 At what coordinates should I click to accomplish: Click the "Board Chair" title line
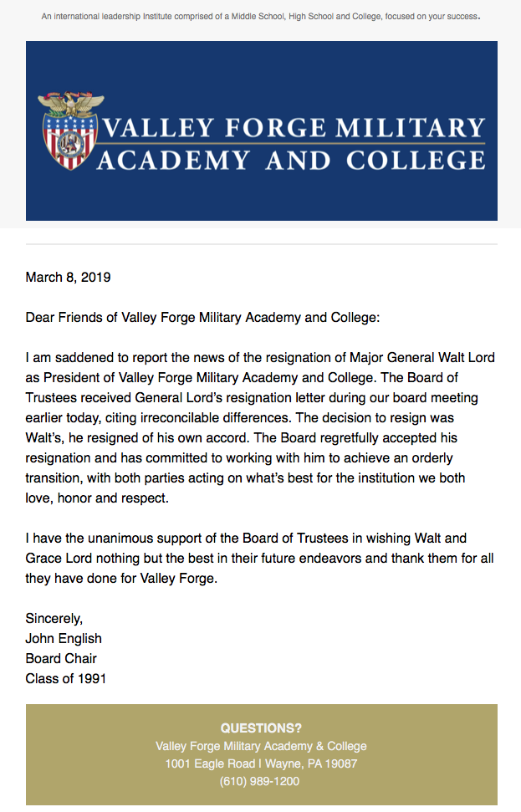click(x=61, y=658)
